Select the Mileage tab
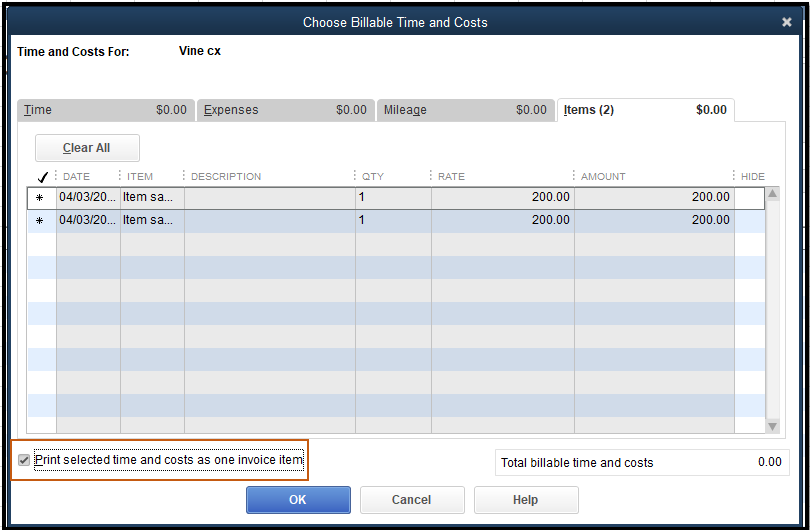 tap(465, 110)
